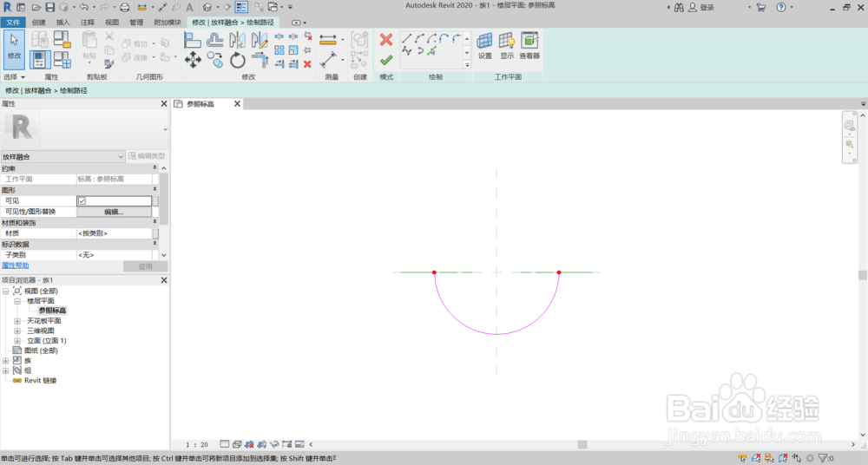Click the 编辑... button for visibility overrides
The image size is (868, 465).
tap(114, 212)
